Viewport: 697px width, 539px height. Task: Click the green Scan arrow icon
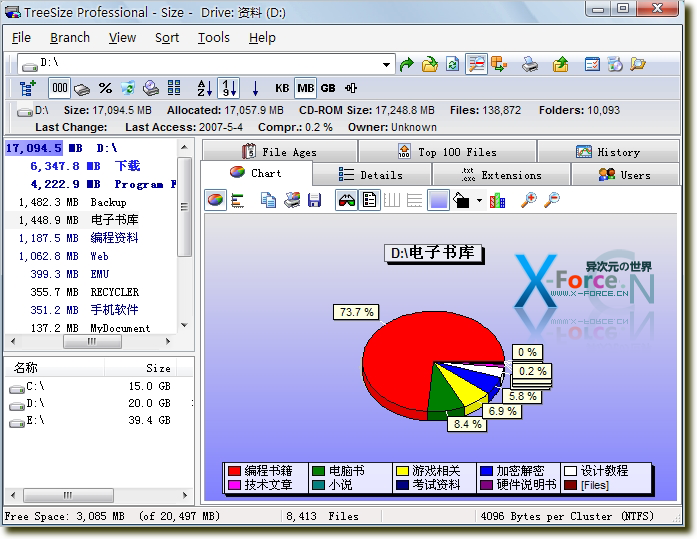point(406,65)
